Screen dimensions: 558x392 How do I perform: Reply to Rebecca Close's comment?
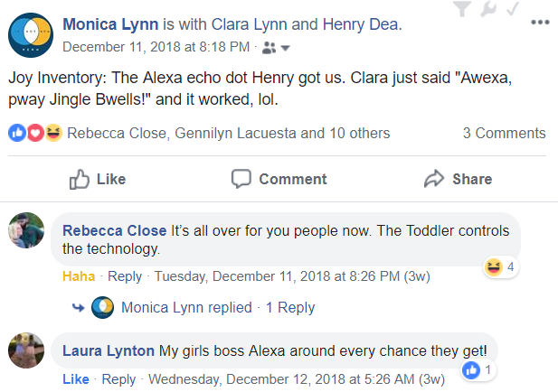point(125,276)
